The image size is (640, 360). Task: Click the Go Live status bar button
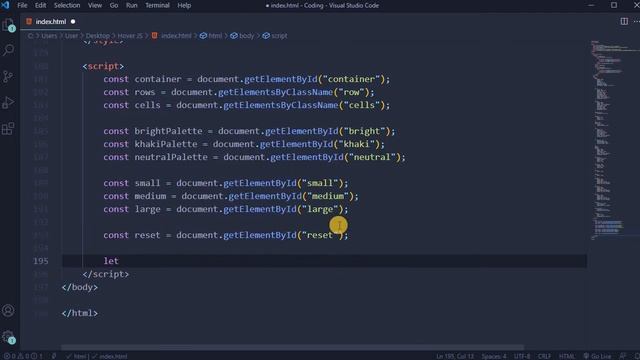pos(598,356)
